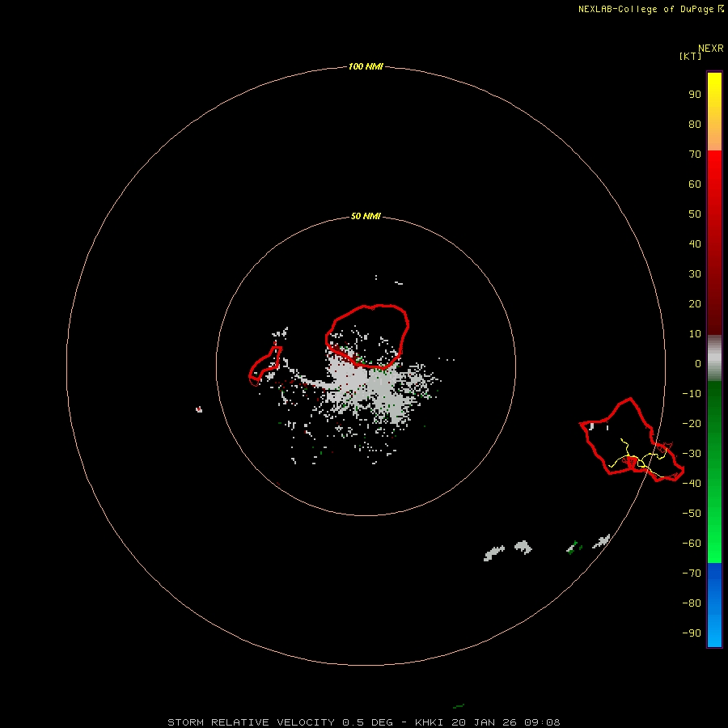The height and width of the screenshot is (728, 728).
Task: Click the 0 value on velocity scale
Action: click(x=698, y=364)
